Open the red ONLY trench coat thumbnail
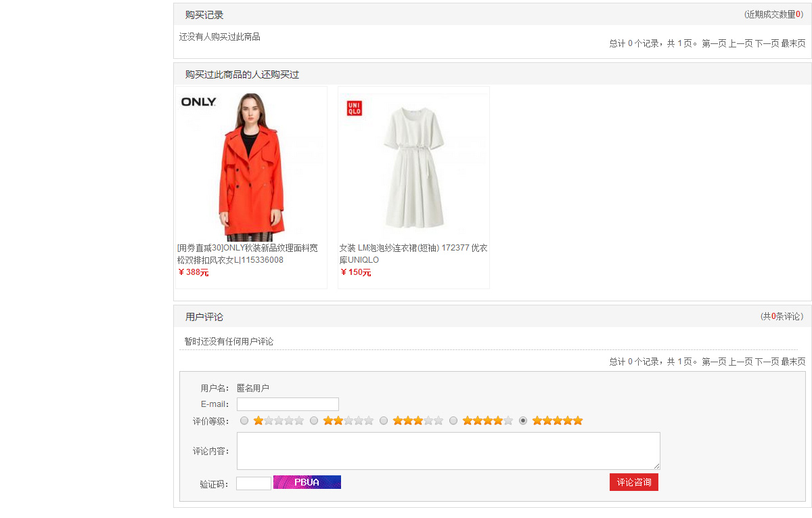 coord(251,167)
